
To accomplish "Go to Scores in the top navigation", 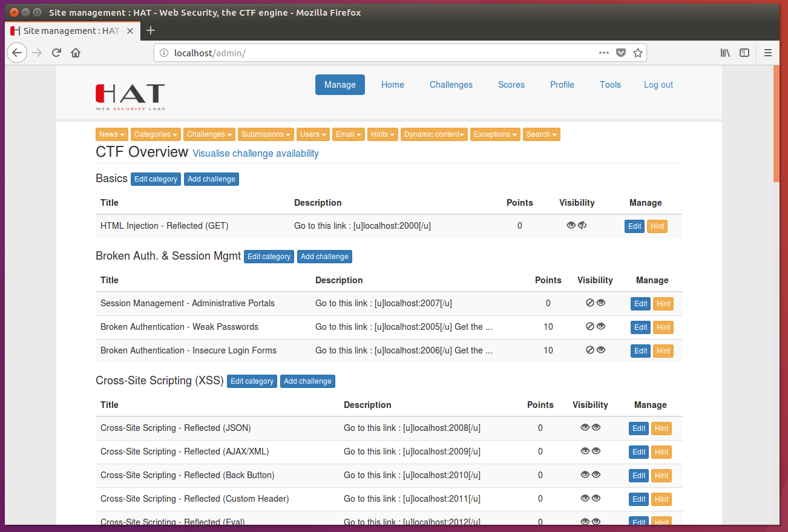I will coord(511,85).
